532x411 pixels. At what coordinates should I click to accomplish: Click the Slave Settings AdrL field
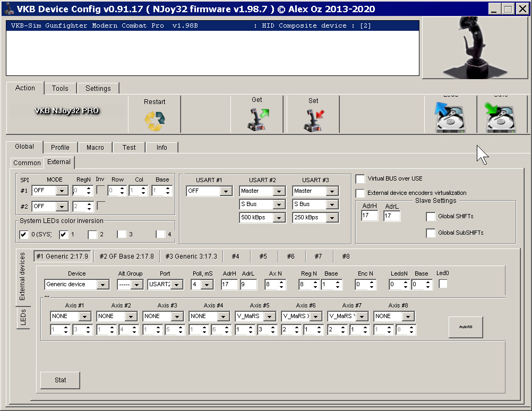click(392, 216)
